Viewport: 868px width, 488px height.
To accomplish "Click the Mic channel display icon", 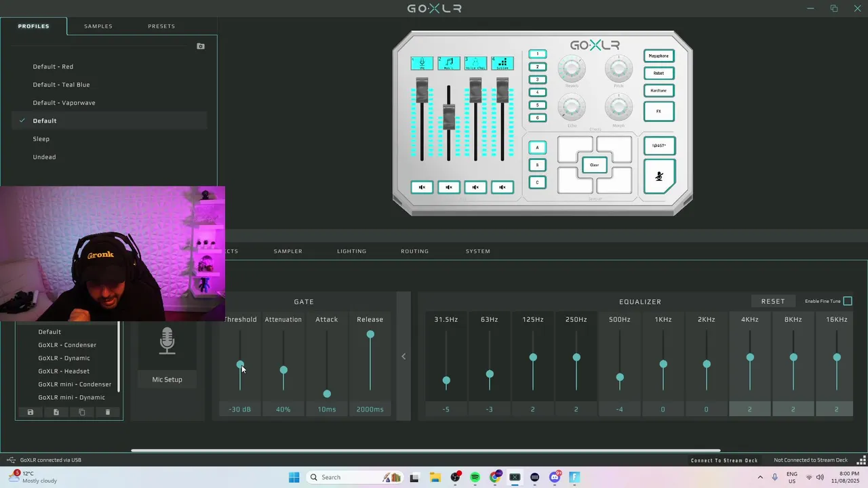I will point(422,63).
